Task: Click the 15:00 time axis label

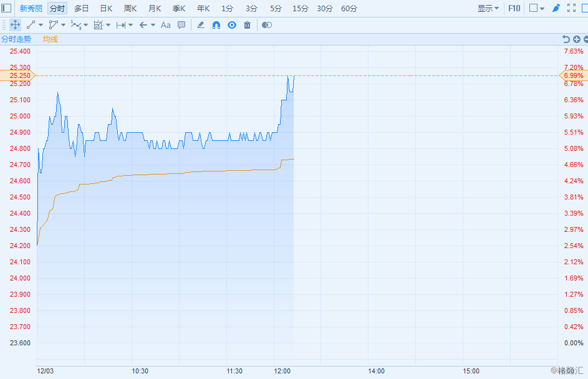Action: (471, 371)
